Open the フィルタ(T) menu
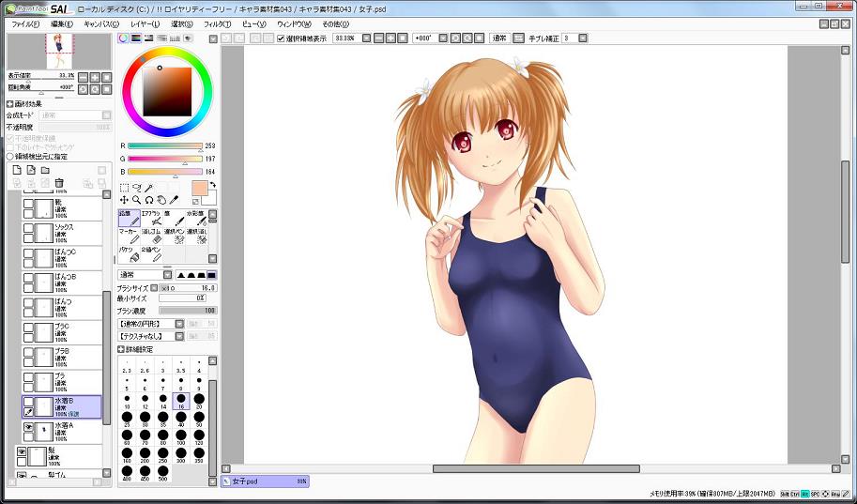 pyautogui.click(x=216, y=23)
